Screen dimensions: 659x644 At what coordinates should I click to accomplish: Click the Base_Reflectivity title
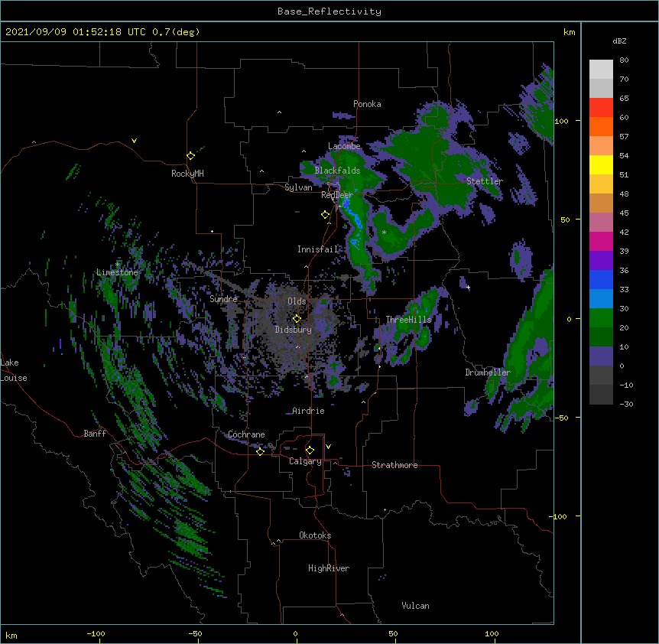(x=329, y=11)
